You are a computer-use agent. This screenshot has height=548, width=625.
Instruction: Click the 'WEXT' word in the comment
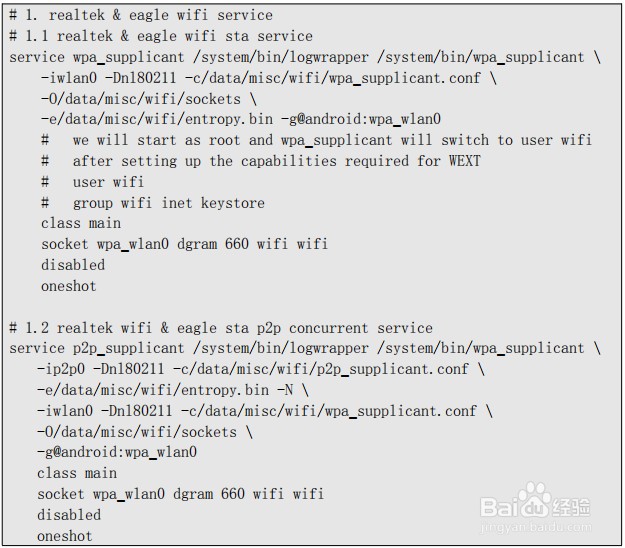click(x=464, y=161)
